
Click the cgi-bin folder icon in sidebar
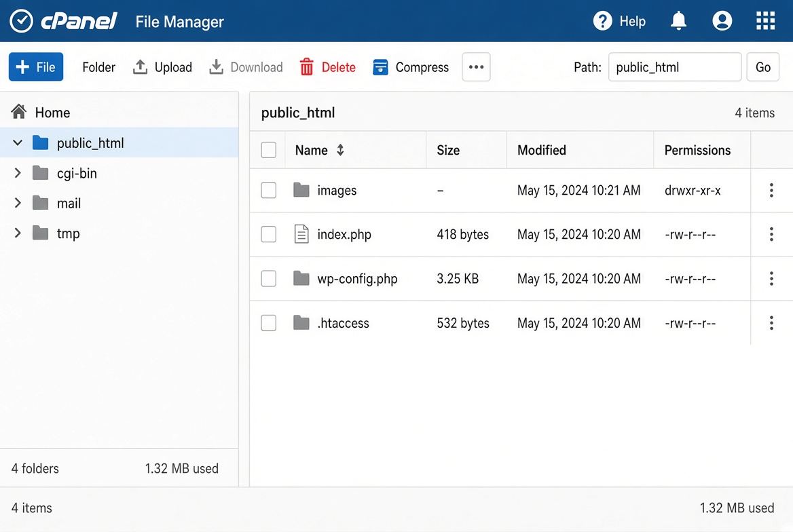[x=41, y=173]
